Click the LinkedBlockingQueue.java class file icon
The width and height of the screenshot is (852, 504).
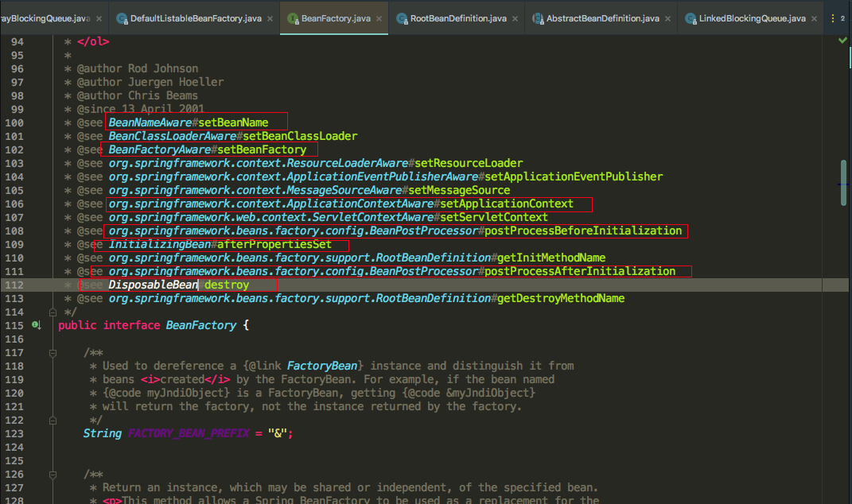(691, 18)
